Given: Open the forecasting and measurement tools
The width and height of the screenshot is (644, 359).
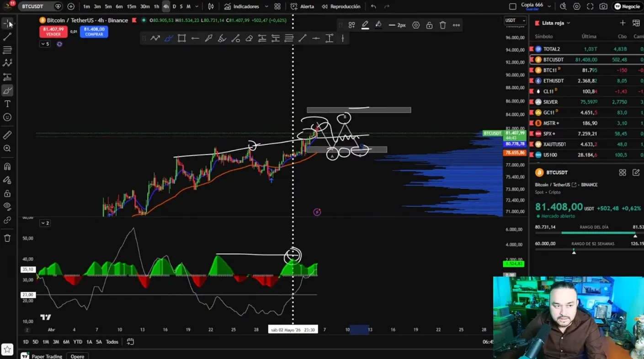Looking at the screenshot, I should pos(7,77).
